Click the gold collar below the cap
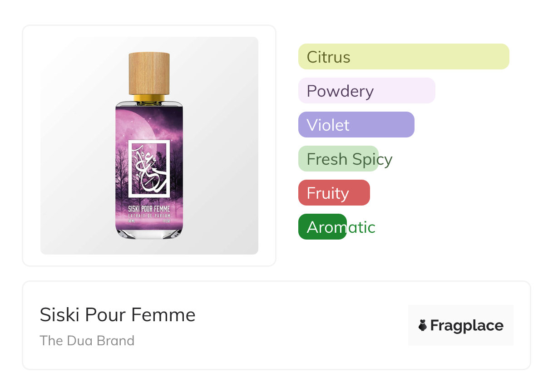The image size is (553, 392). (149, 98)
